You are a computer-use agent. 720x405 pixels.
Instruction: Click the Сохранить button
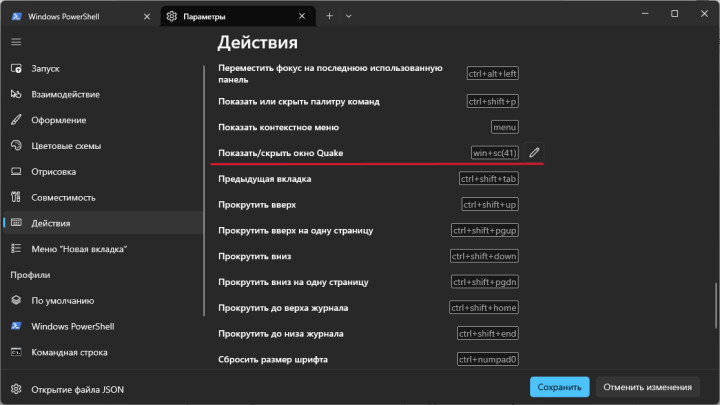(559, 387)
